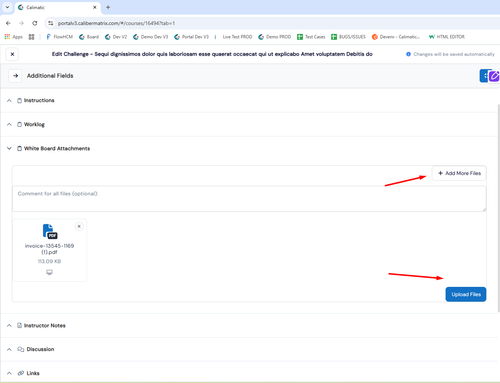Click the tab groups grid icon in bookmarks bar
Viewport: 500px width, 383px height.
pos(31,37)
